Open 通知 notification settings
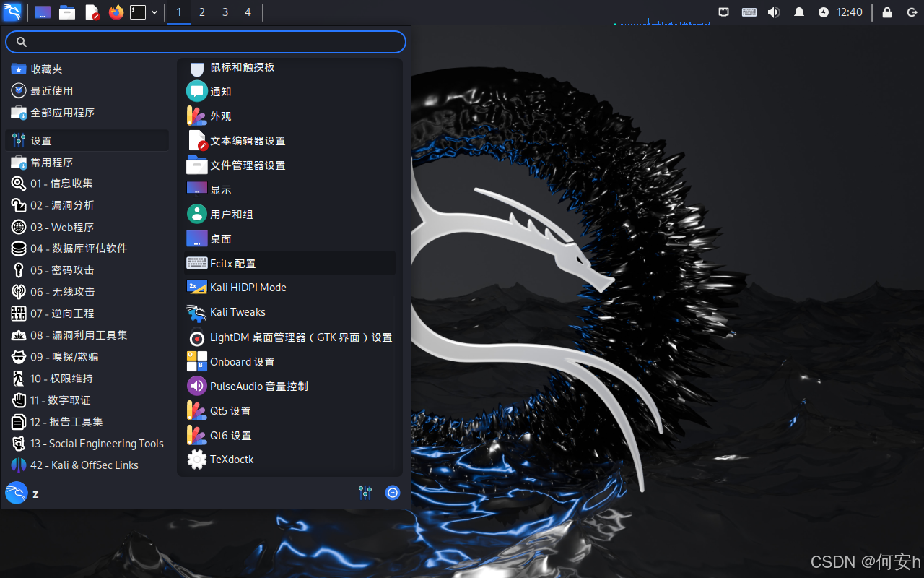Screen dimensions: 924x578 289,92
